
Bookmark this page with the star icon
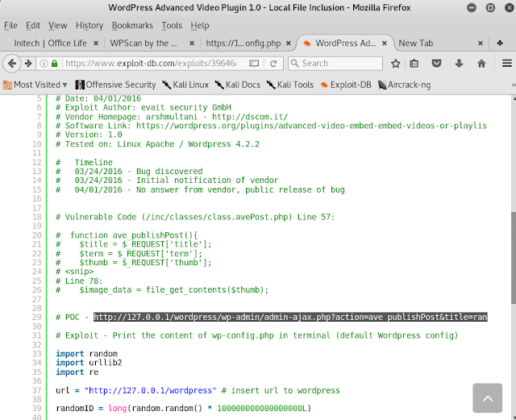(396, 63)
